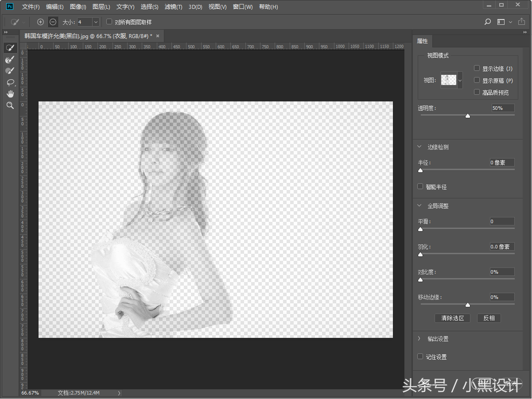Select the Refine Edge Brush tool

(x=10, y=59)
